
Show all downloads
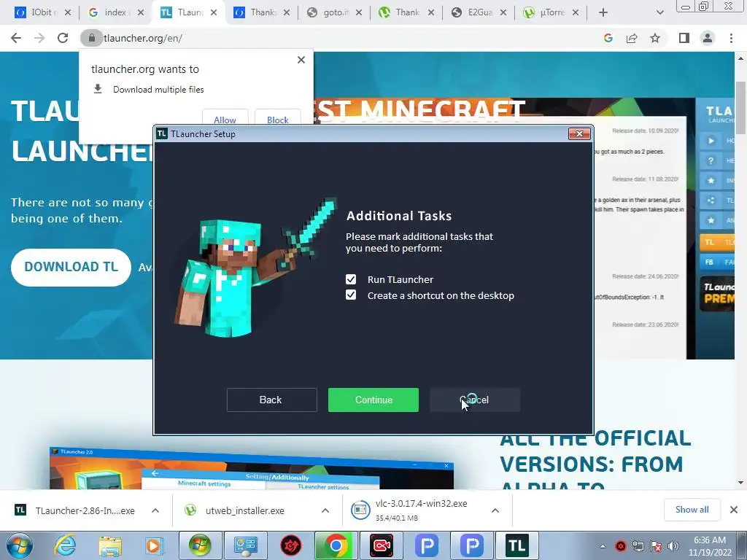(692, 510)
